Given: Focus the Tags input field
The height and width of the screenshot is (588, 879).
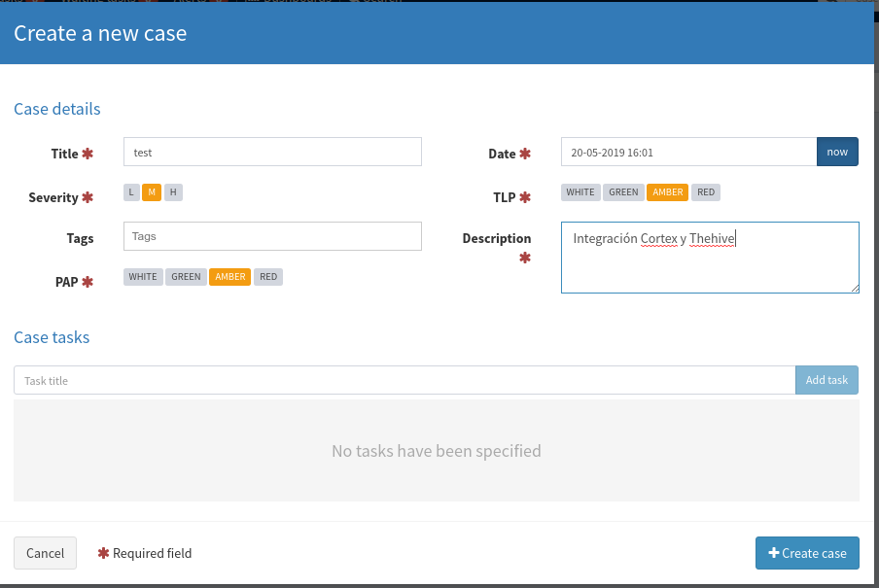Looking at the screenshot, I should click(x=272, y=236).
